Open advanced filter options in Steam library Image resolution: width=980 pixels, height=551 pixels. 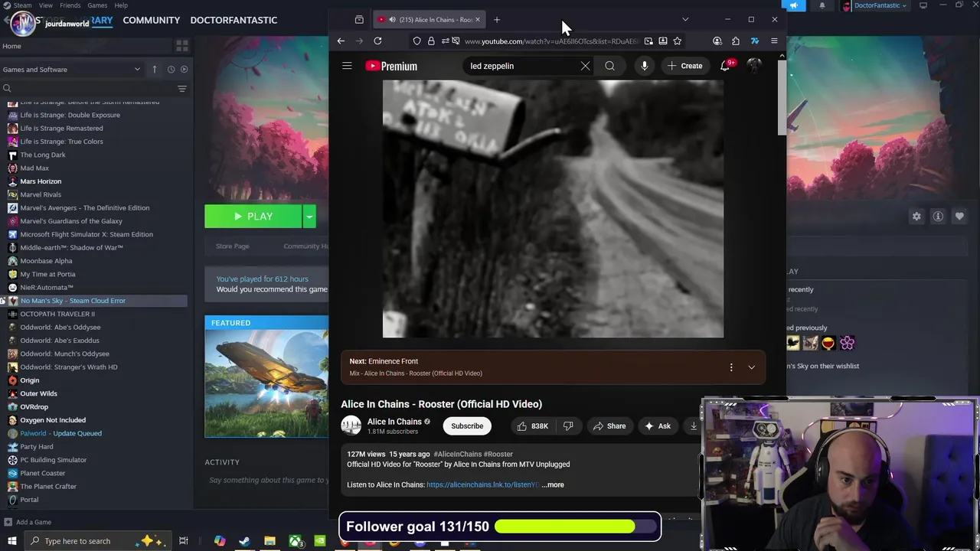point(182,89)
